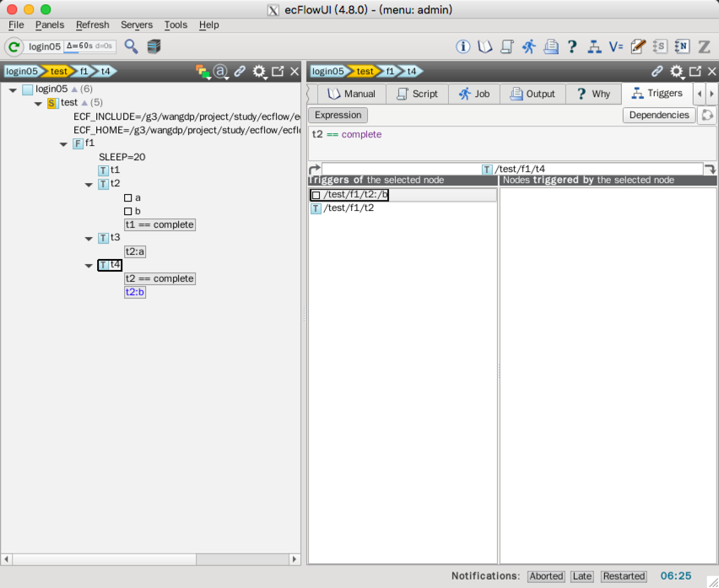Click the Zombies (Z) toolbar icon

(x=704, y=47)
